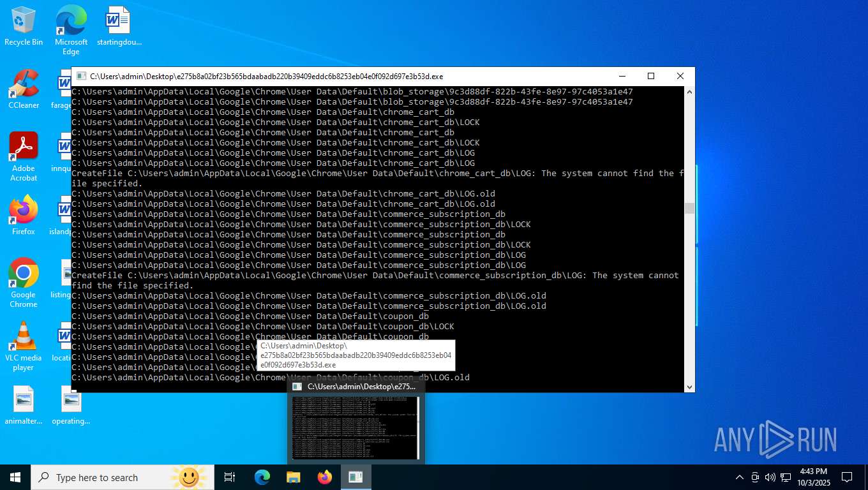
Task: Show hidden system tray icons
Action: 740,477
